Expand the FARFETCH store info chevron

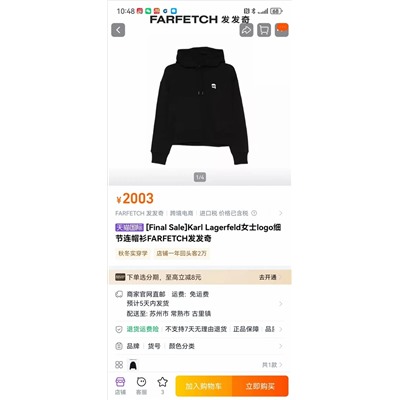(281, 213)
